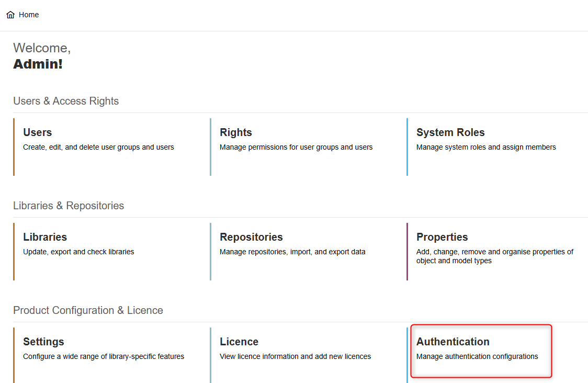The width and height of the screenshot is (588, 383).
Task: Open the Users tile heading
Action: 37,132
